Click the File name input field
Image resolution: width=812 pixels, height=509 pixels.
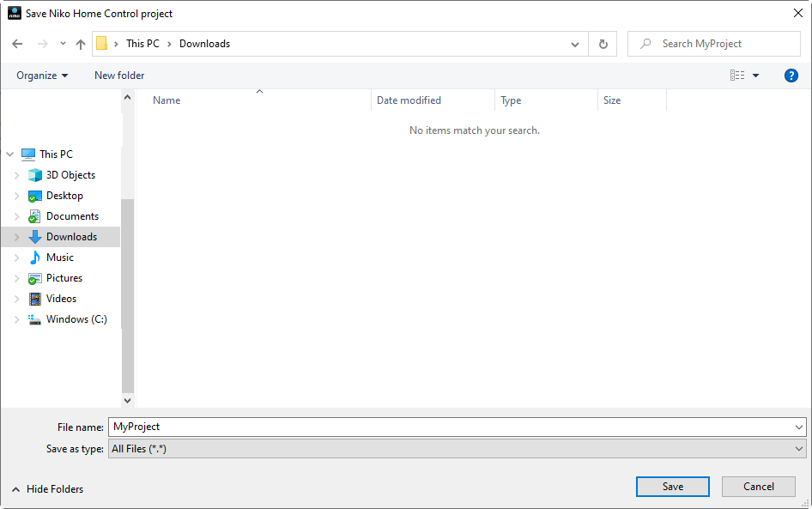click(451, 427)
